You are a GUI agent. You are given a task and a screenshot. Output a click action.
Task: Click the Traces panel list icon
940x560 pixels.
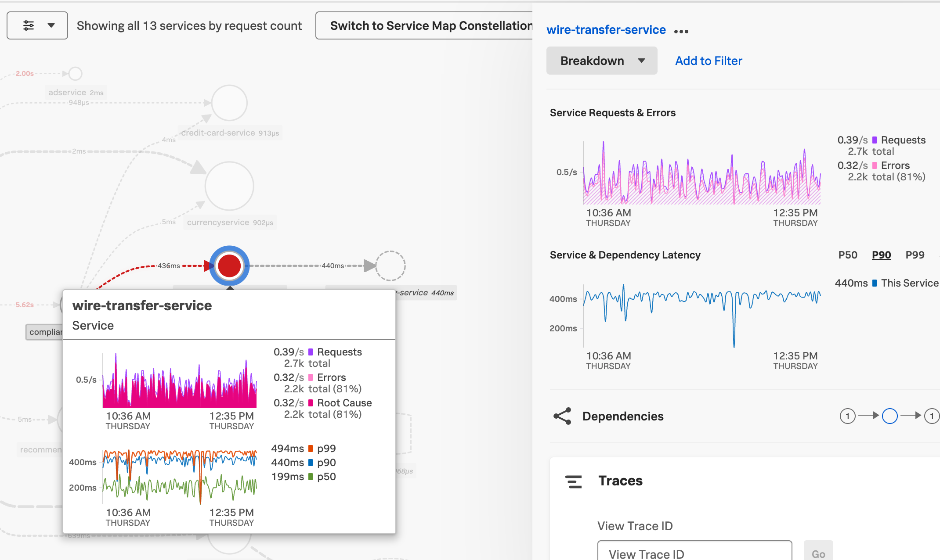[x=573, y=481]
